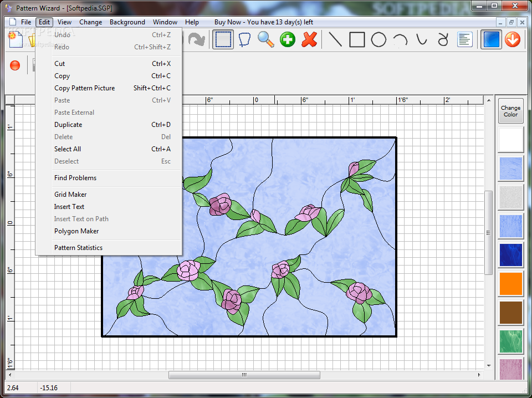Viewport: 532px width, 398px height.
Task: Close the open Edit menu
Action: tap(44, 22)
